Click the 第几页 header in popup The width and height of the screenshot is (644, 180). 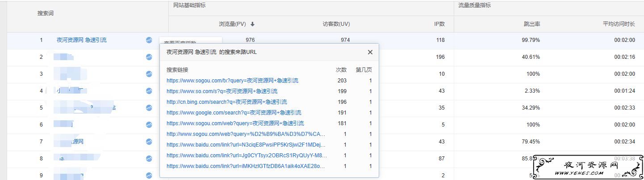click(x=364, y=70)
